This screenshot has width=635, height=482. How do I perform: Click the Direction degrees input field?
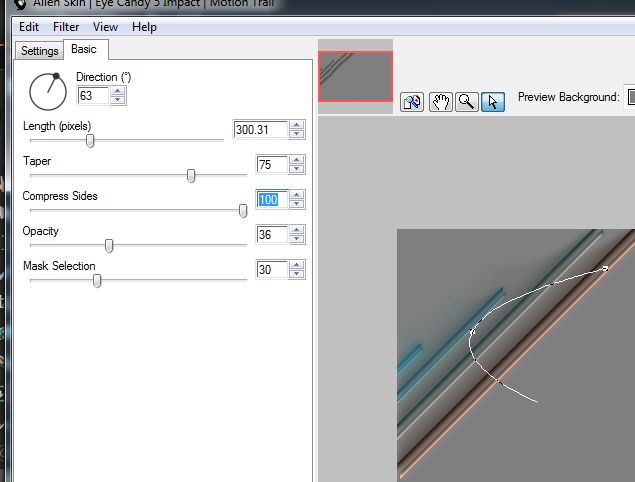(x=93, y=96)
